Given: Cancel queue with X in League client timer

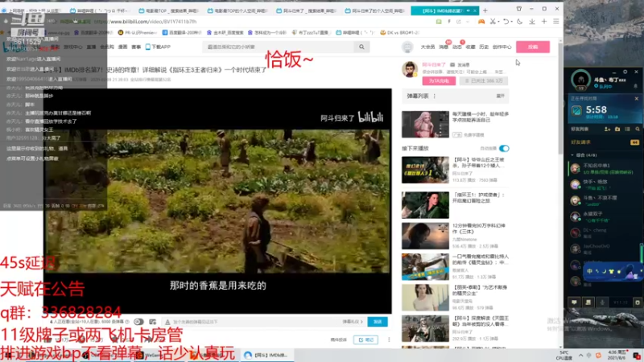Looking at the screenshot, I should (637, 98).
